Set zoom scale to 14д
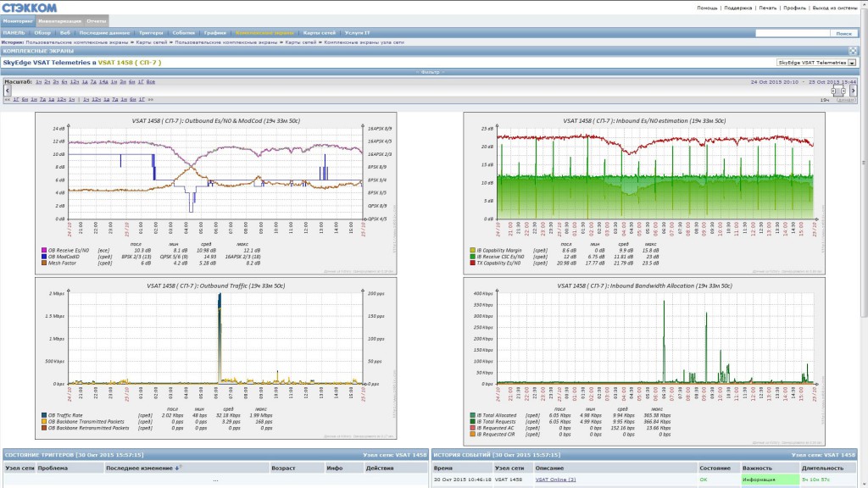The height and width of the screenshot is (488, 868). coord(103,82)
